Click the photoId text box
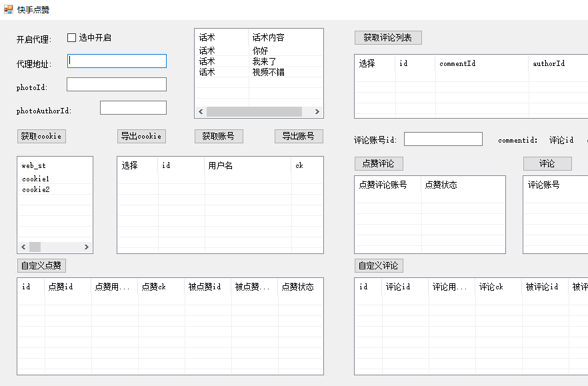The width and height of the screenshot is (588, 386). point(117,85)
